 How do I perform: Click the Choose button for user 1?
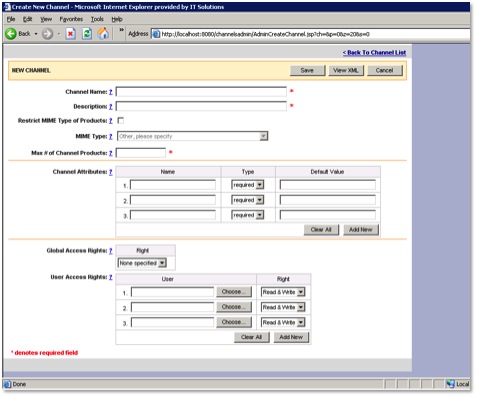pos(234,292)
